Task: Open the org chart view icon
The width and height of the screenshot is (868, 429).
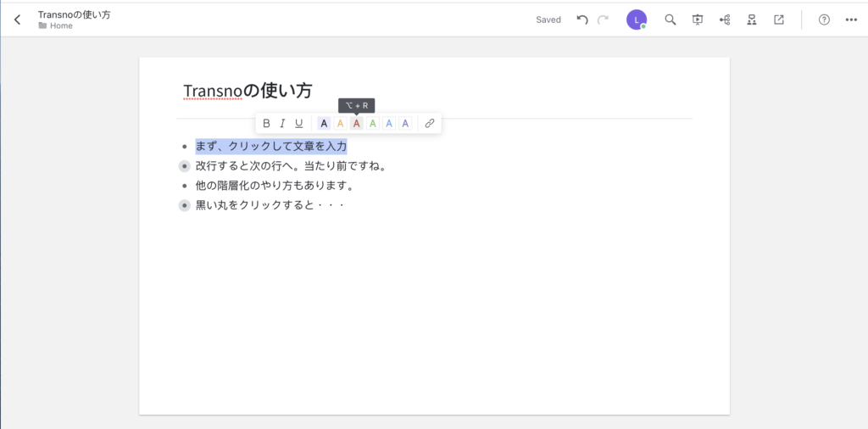Action: click(x=752, y=20)
